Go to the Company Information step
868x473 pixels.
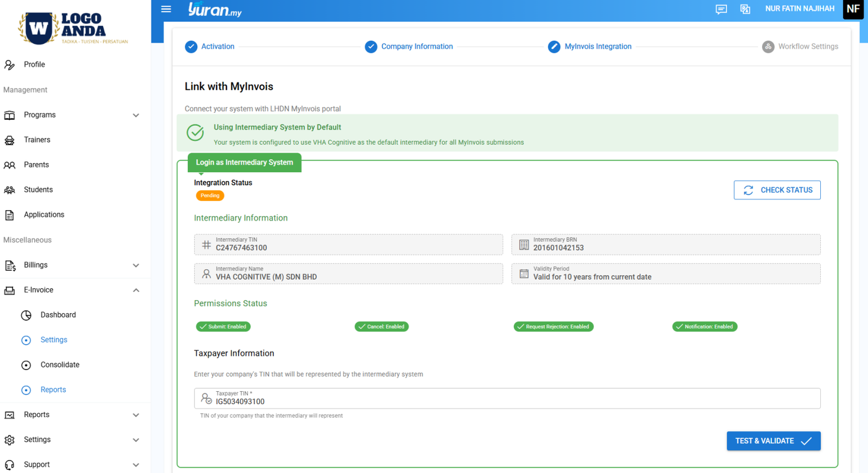coord(409,46)
